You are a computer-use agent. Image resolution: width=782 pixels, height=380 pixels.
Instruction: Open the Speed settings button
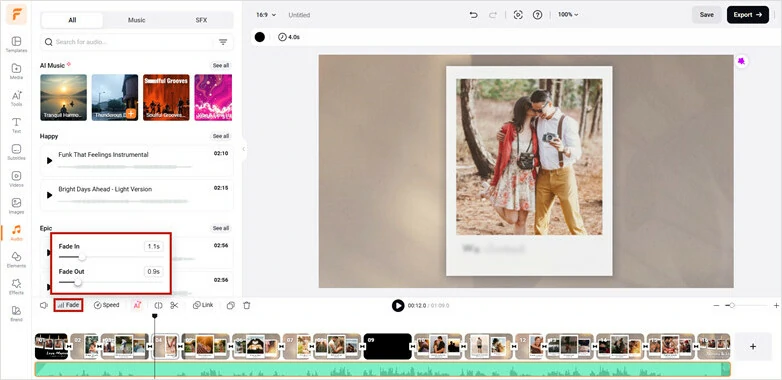[x=106, y=305]
